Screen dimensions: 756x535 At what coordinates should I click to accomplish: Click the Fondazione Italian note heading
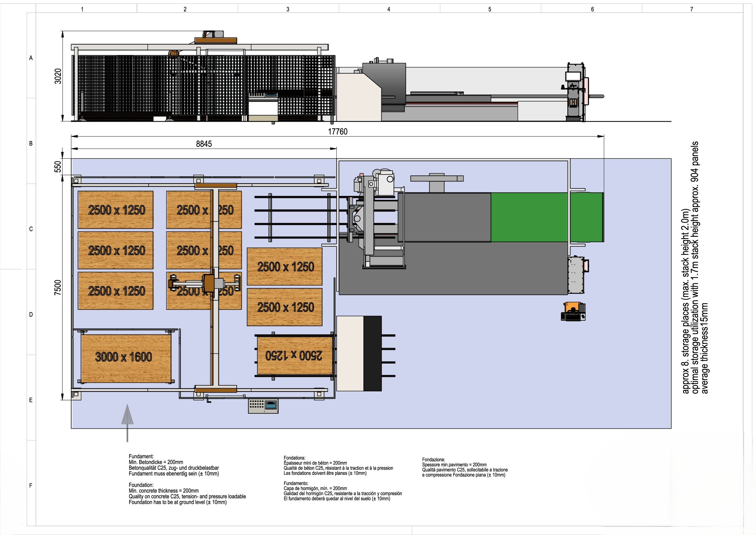pos(433,460)
